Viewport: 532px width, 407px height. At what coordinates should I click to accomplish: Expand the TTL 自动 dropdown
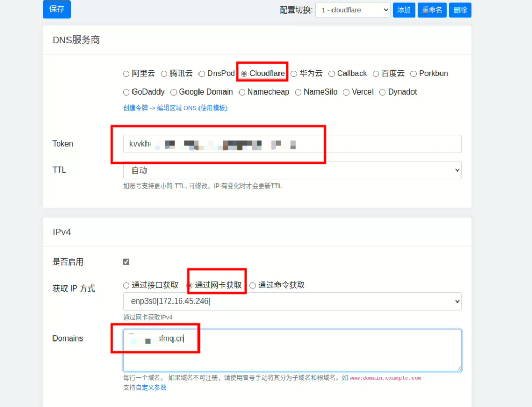click(292, 170)
